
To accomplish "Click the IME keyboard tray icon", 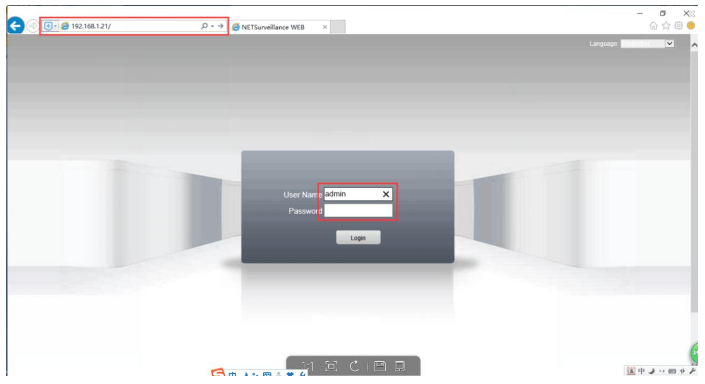I will pos(672,371).
